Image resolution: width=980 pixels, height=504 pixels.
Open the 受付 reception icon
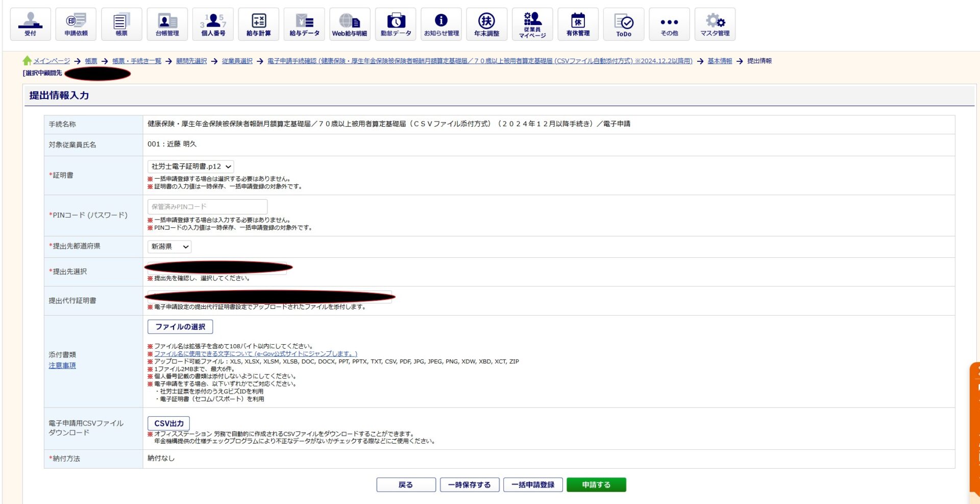30,24
